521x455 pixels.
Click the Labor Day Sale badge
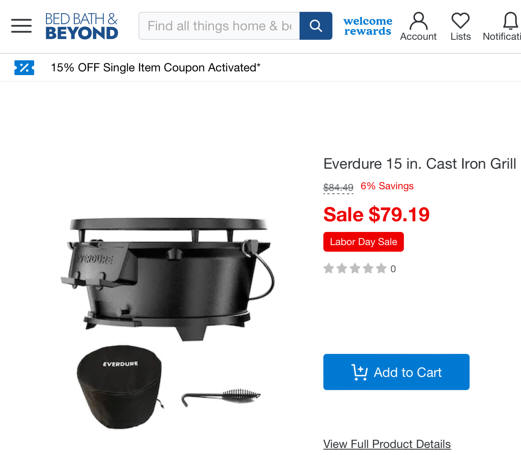pyautogui.click(x=363, y=242)
